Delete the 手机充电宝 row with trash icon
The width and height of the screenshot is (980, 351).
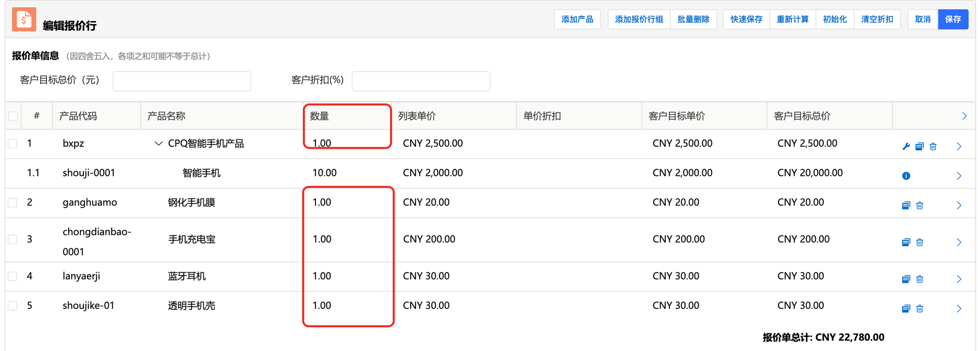tap(920, 242)
